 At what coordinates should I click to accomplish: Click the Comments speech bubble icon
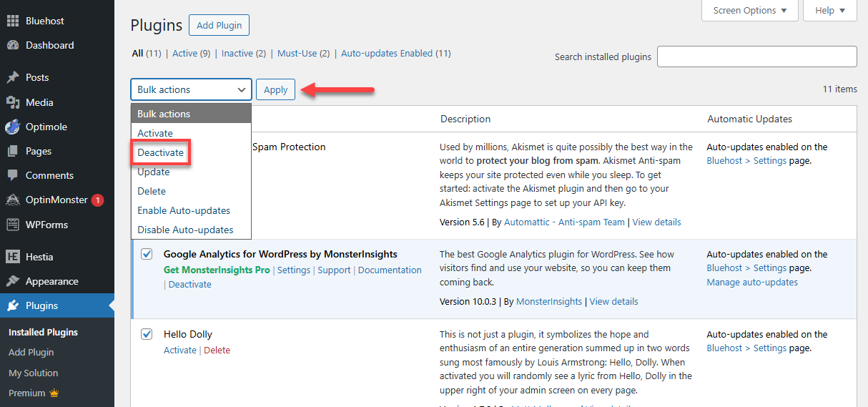[13, 175]
